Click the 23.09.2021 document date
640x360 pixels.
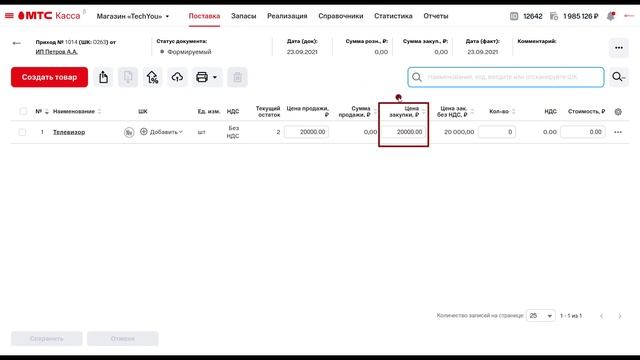(x=302, y=52)
